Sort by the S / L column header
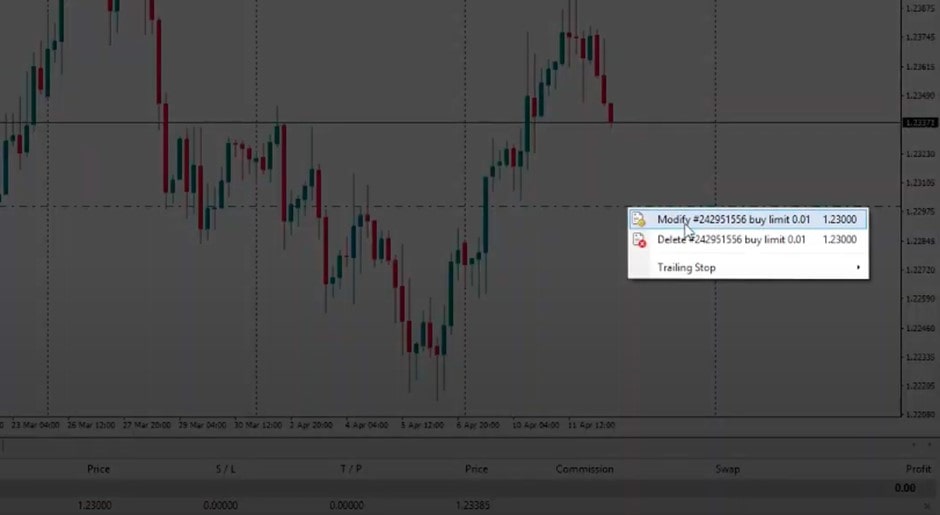The height and width of the screenshot is (515, 940). 225,469
